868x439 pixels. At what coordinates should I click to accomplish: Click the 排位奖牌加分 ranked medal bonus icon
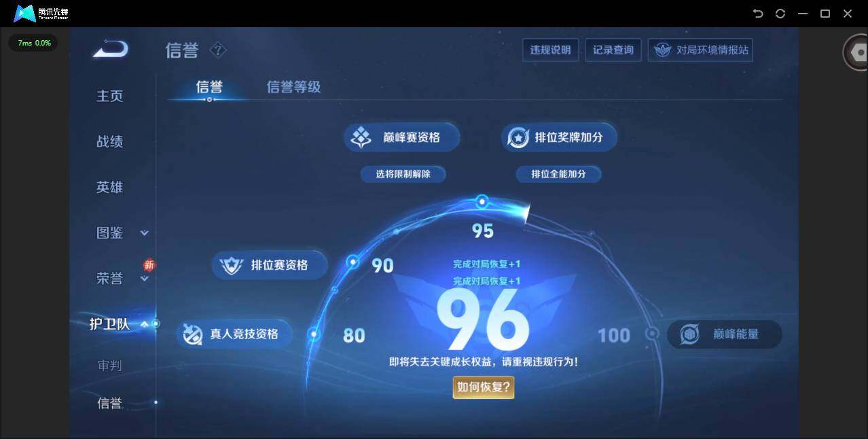[x=518, y=137]
